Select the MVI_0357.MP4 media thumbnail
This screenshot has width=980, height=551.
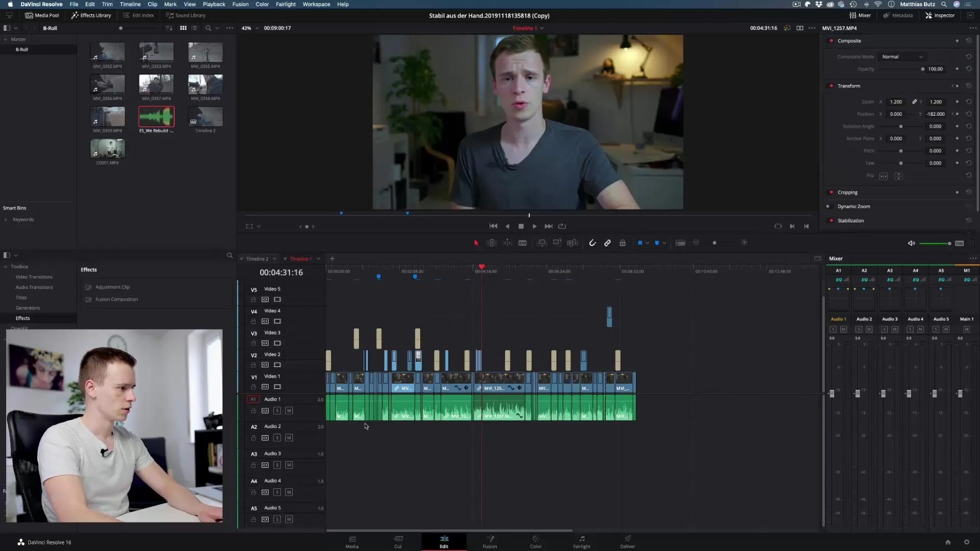click(156, 84)
